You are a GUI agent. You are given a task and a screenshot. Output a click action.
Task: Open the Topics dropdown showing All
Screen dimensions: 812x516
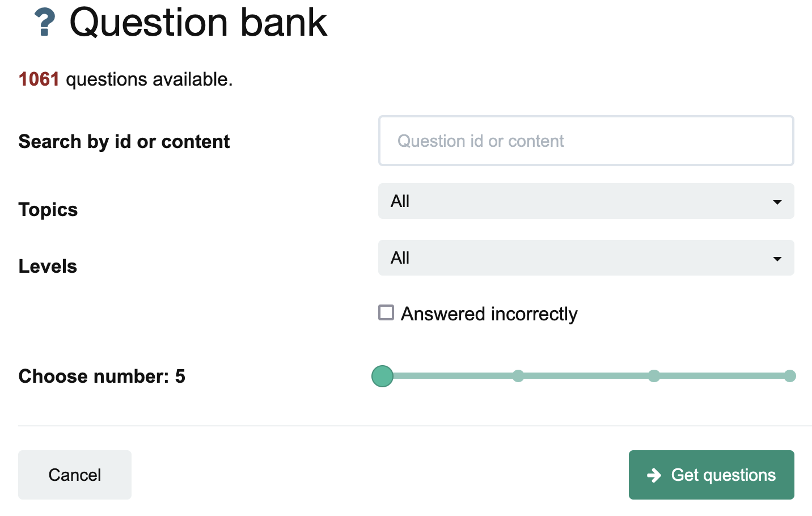(585, 201)
